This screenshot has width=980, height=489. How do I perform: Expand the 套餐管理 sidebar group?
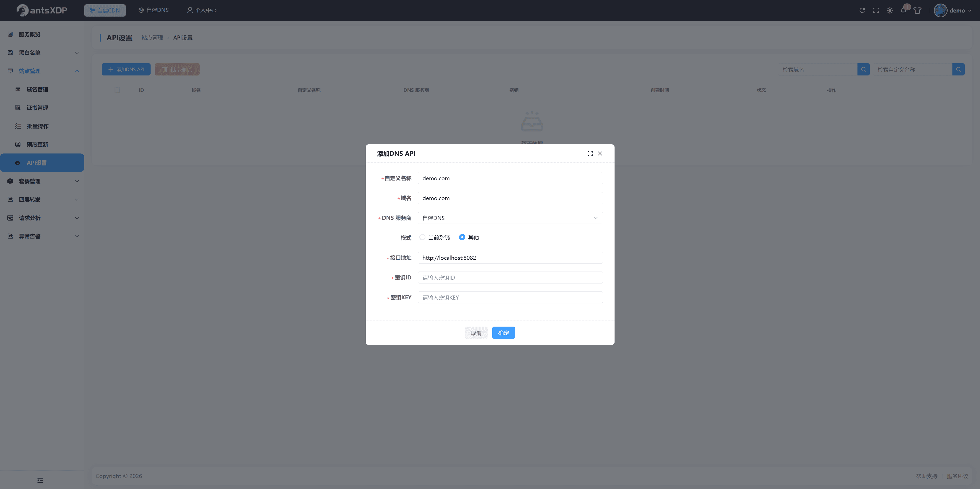(42, 181)
